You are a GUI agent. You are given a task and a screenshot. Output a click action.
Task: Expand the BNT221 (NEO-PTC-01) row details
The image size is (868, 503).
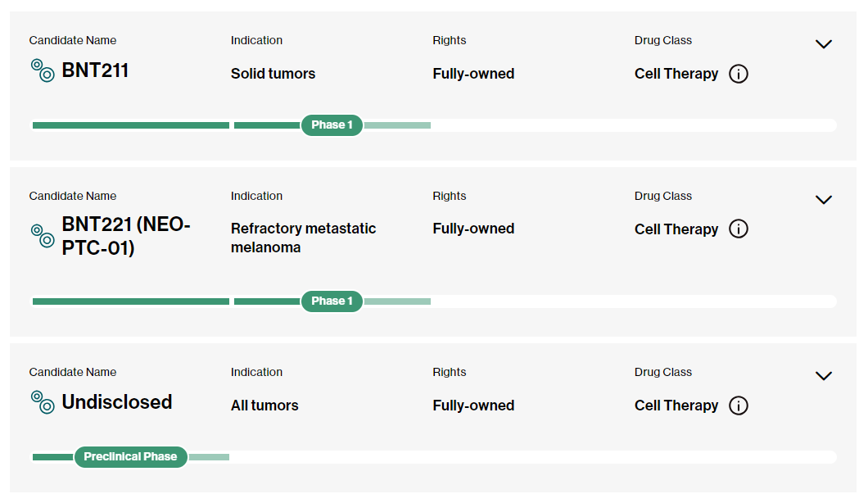[x=824, y=199]
